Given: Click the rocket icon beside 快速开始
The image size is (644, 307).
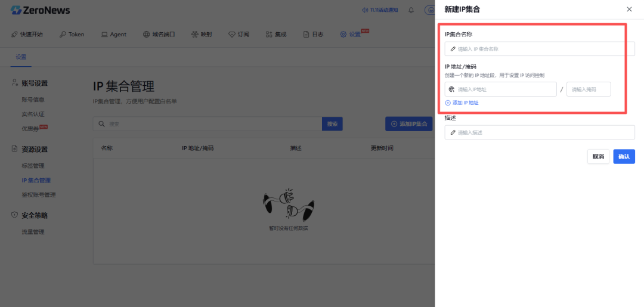Looking at the screenshot, I should [x=14, y=35].
